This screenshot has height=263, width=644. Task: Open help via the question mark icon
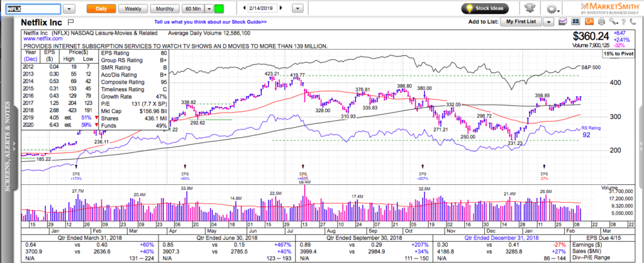[x=624, y=21]
